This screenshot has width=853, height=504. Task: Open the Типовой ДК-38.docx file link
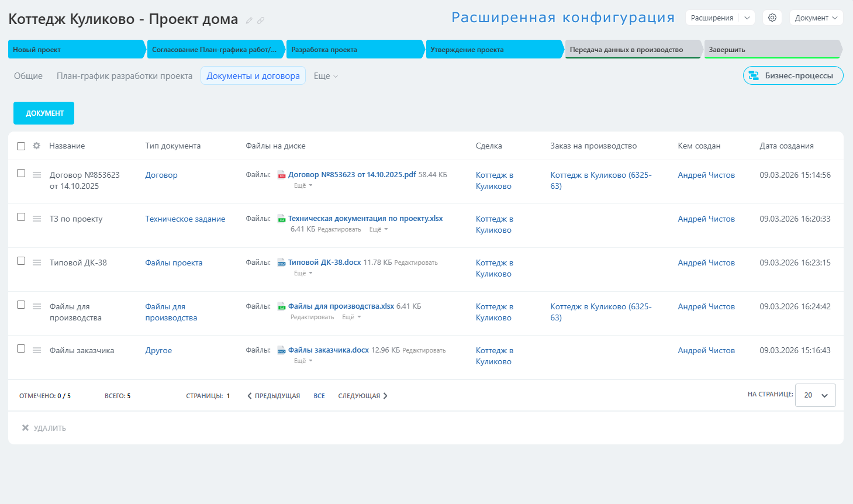coord(324,263)
